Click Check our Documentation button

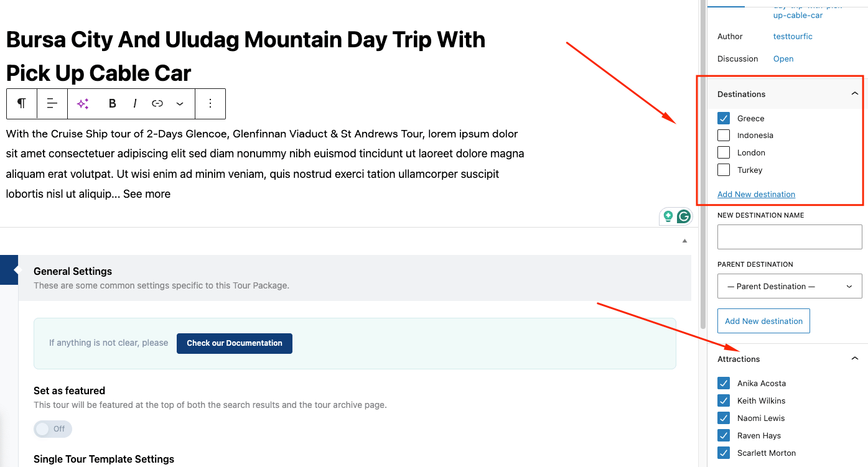(234, 343)
